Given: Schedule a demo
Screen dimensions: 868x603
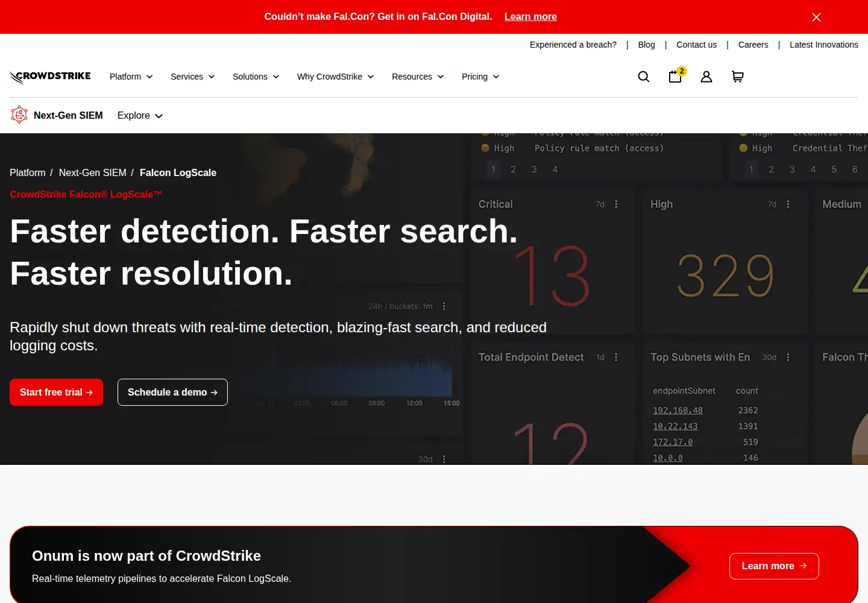Looking at the screenshot, I should tap(172, 392).
